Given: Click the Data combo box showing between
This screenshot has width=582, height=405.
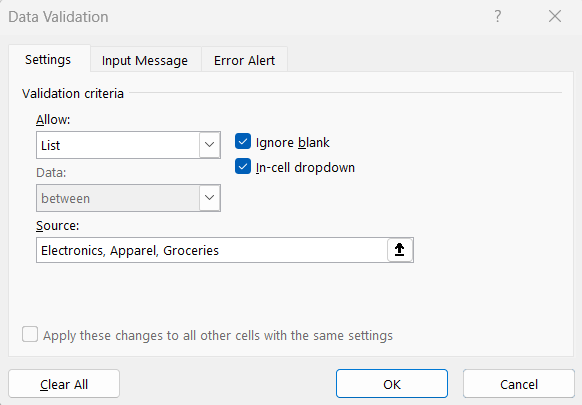Looking at the screenshot, I should [128, 198].
